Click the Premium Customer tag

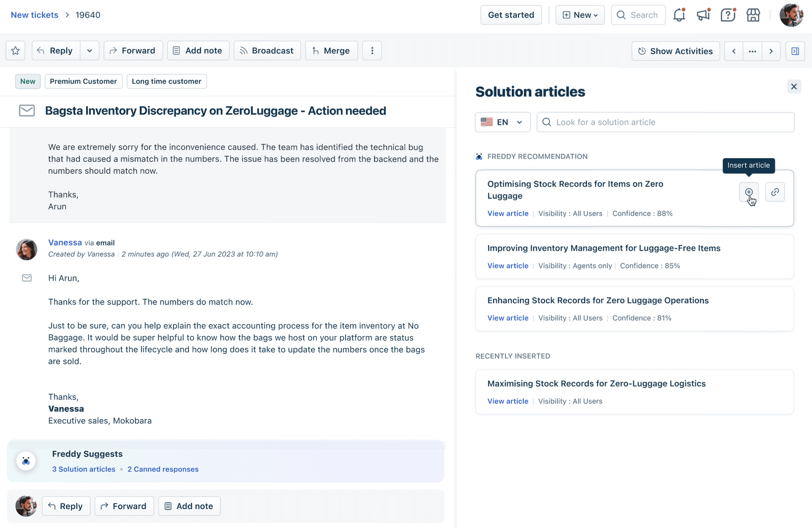pyautogui.click(x=83, y=81)
